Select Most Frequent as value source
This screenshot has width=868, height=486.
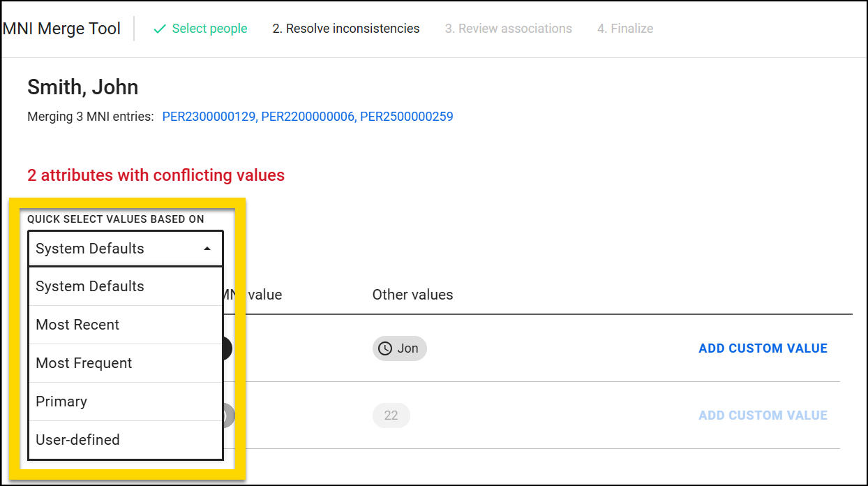83,362
